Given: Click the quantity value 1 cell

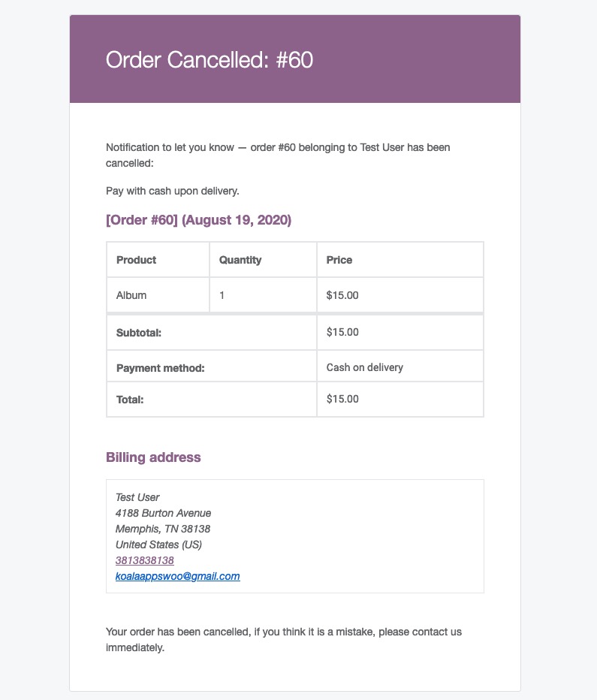Looking at the screenshot, I should point(222,295).
